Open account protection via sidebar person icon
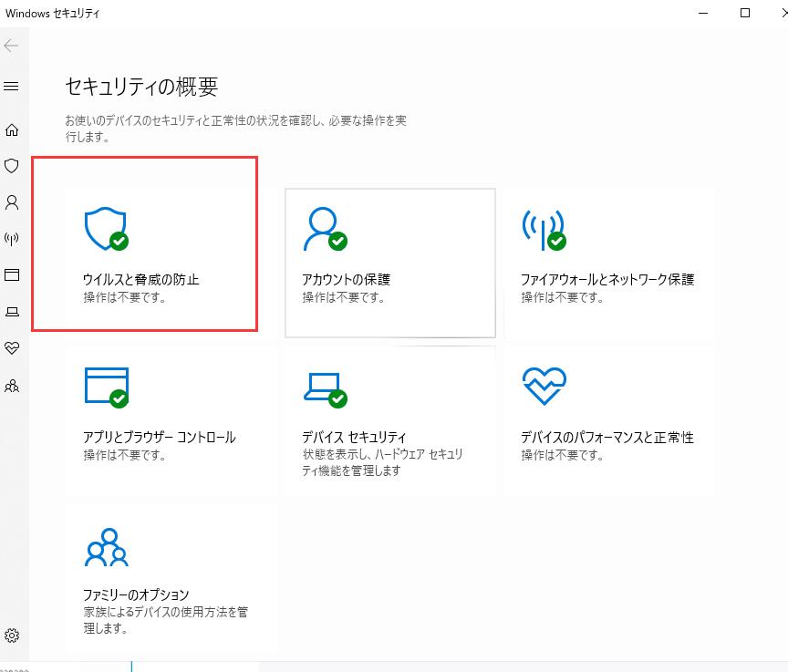This screenshot has width=788, height=672. point(12,203)
